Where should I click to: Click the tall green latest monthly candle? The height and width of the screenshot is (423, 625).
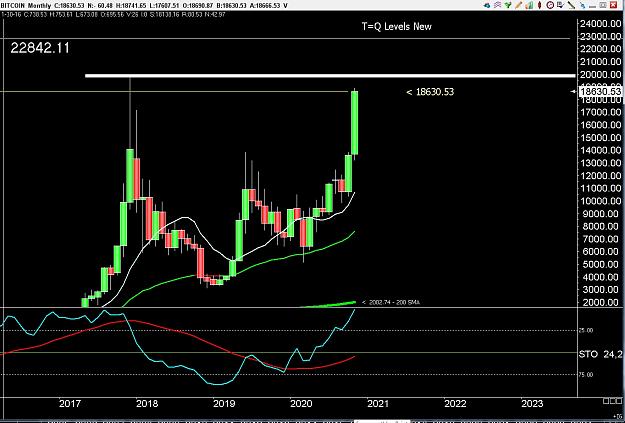(354, 123)
